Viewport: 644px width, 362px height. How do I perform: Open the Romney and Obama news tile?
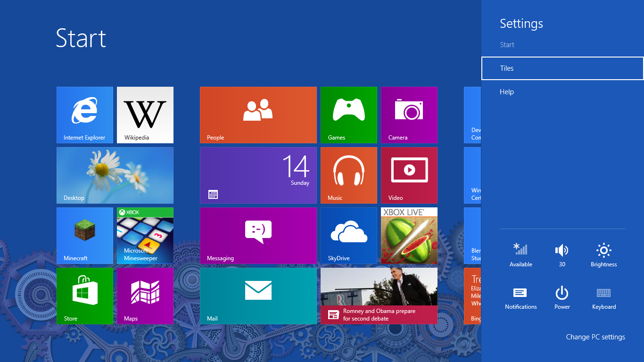379,296
